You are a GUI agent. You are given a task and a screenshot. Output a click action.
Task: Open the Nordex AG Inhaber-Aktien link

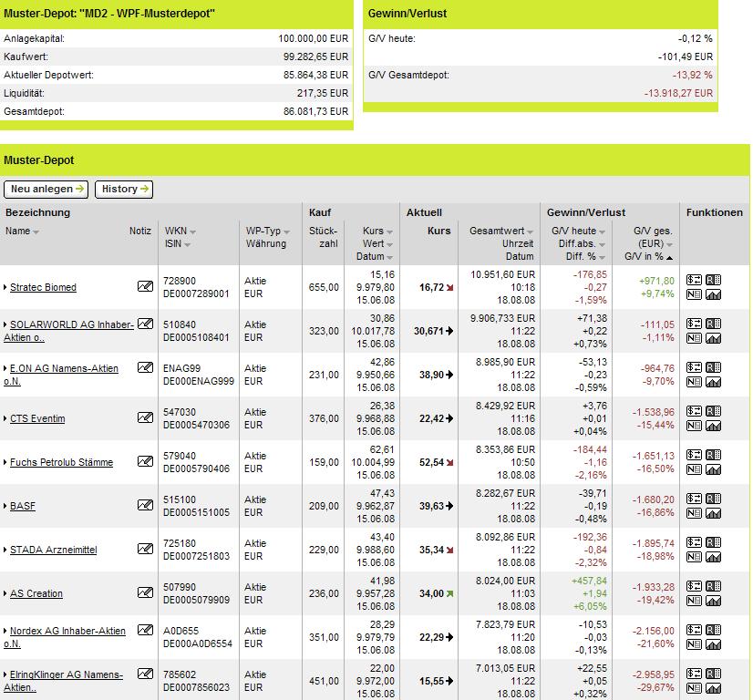[x=65, y=636]
